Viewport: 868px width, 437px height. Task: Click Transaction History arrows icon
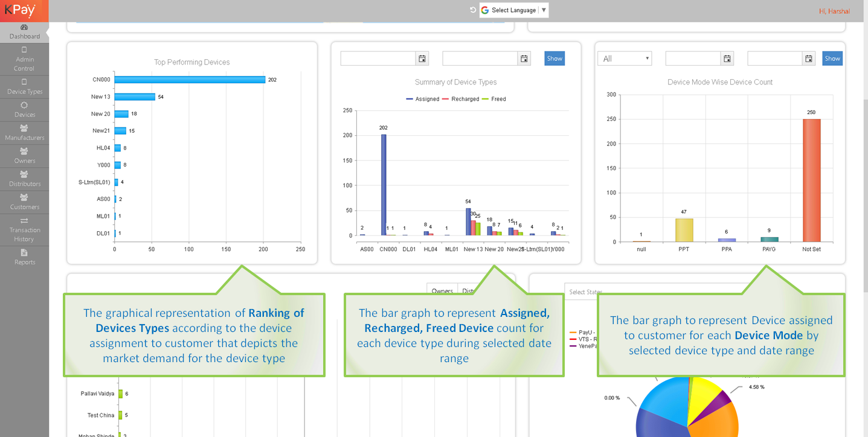coord(24,221)
